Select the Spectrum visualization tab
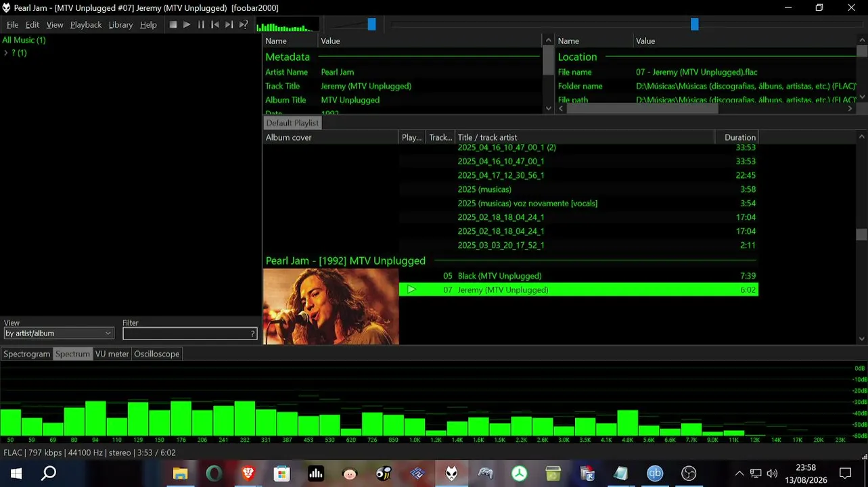The image size is (868, 487). 72,354
